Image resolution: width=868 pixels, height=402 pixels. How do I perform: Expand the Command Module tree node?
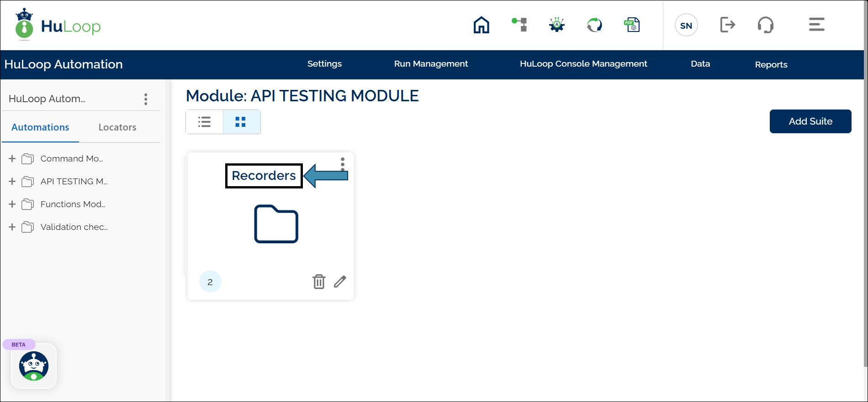pos(12,158)
